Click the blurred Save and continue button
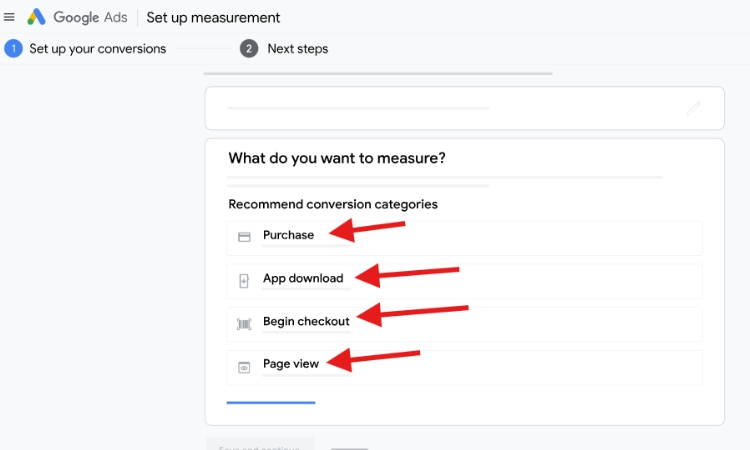The image size is (750, 450). pos(260,444)
